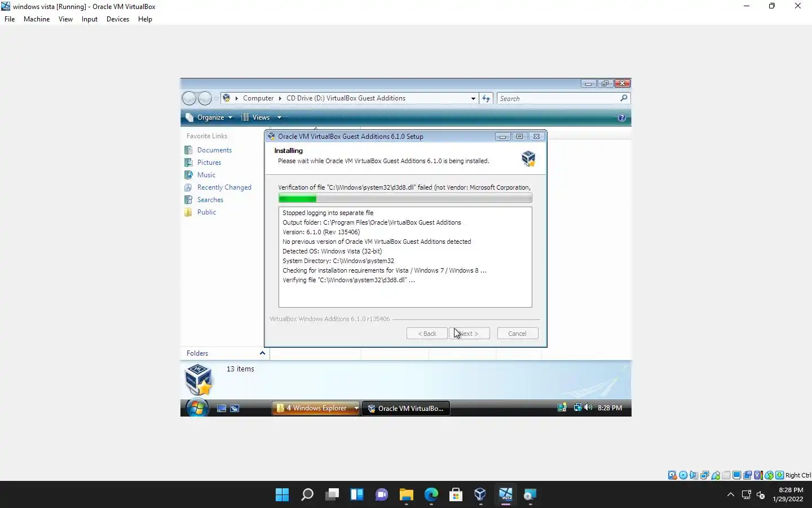Viewport: 812px width, 508px height.
Task: Open recent pages dropdown beside Forward button
Action: [216, 99]
